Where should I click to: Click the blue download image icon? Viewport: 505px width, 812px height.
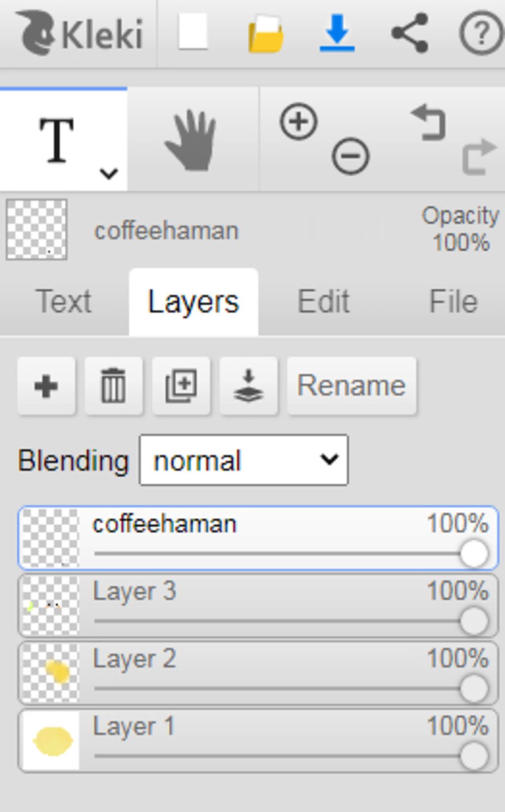click(x=337, y=33)
